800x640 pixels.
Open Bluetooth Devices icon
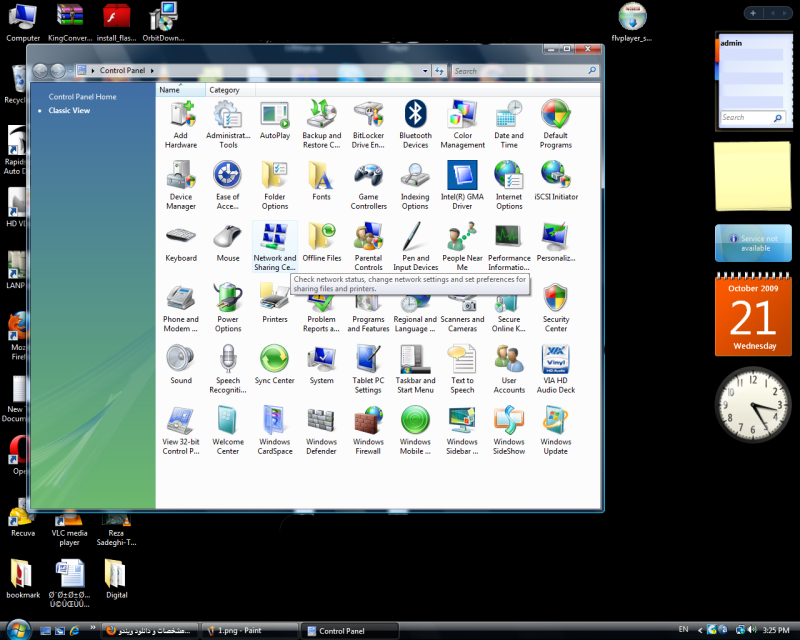click(x=415, y=124)
